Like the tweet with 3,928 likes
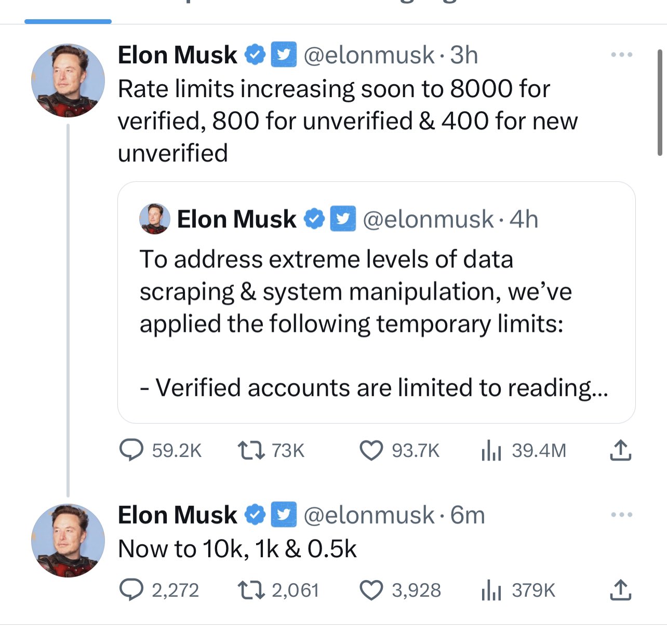This screenshot has width=667, height=644. pos(371,590)
